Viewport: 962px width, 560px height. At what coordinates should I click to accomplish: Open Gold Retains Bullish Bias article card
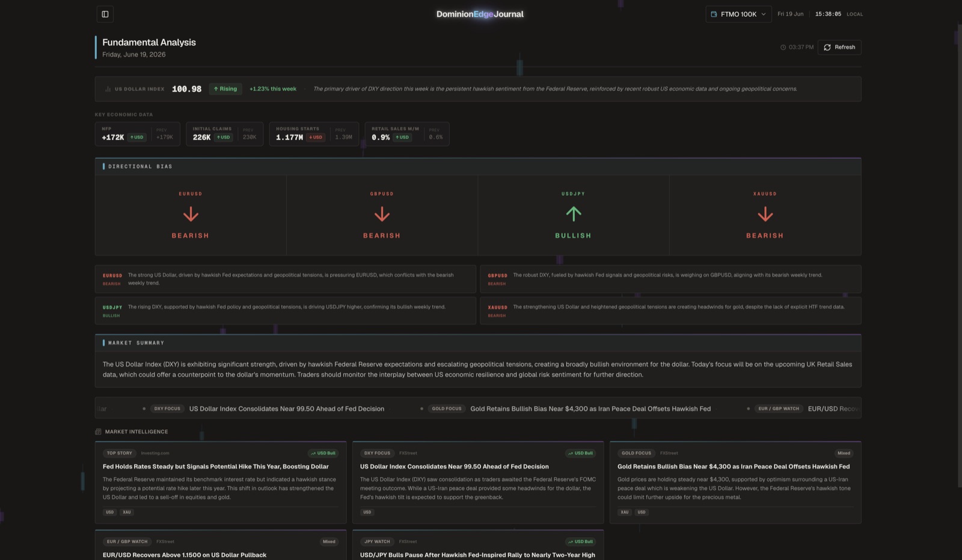[735, 482]
